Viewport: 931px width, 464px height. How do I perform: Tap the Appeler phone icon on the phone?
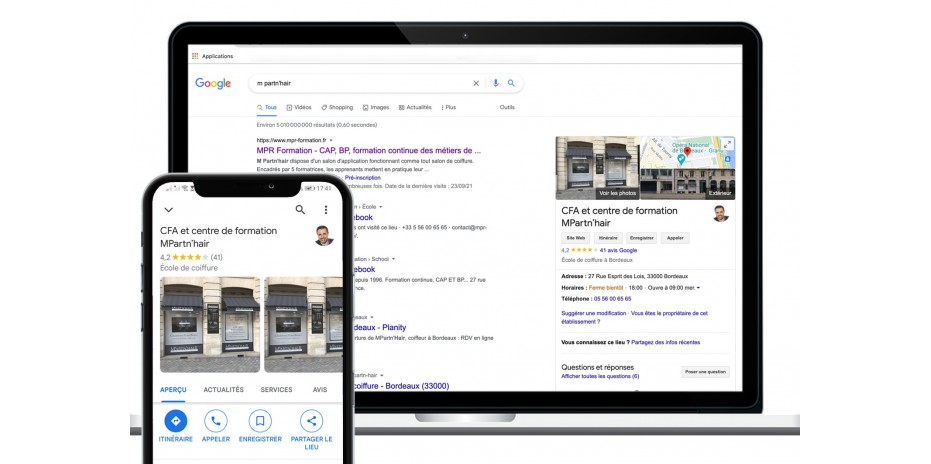pyautogui.click(x=216, y=421)
